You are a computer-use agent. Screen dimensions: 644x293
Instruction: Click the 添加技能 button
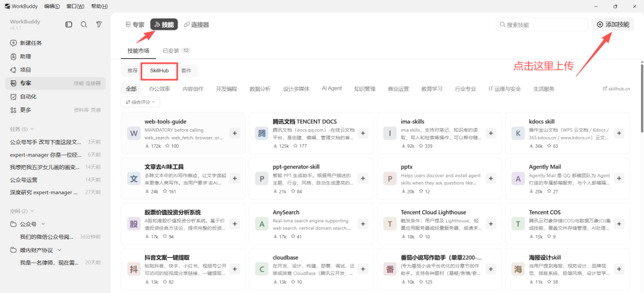[613, 24]
